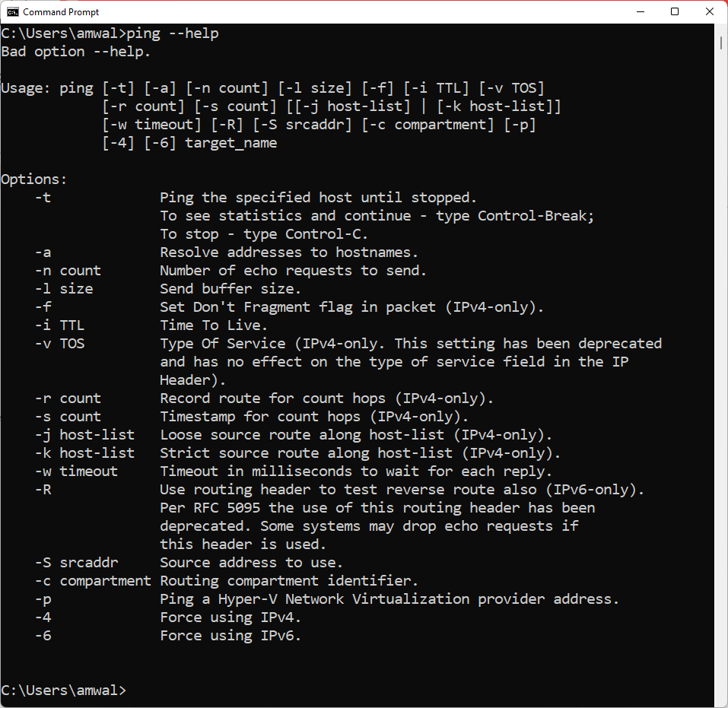Screen dimensions: 728x708
Task: Click the 'Force using IPv6.' description
Action: click(x=230, y=636)
